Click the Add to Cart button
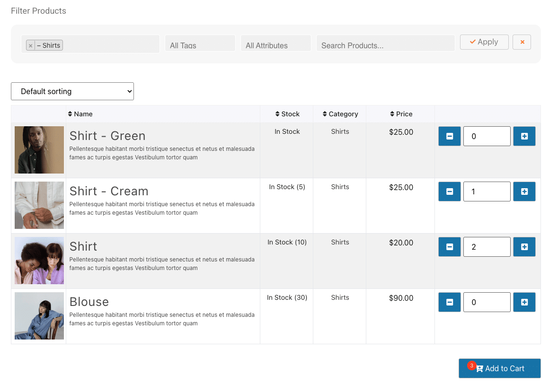 (499, 368)
